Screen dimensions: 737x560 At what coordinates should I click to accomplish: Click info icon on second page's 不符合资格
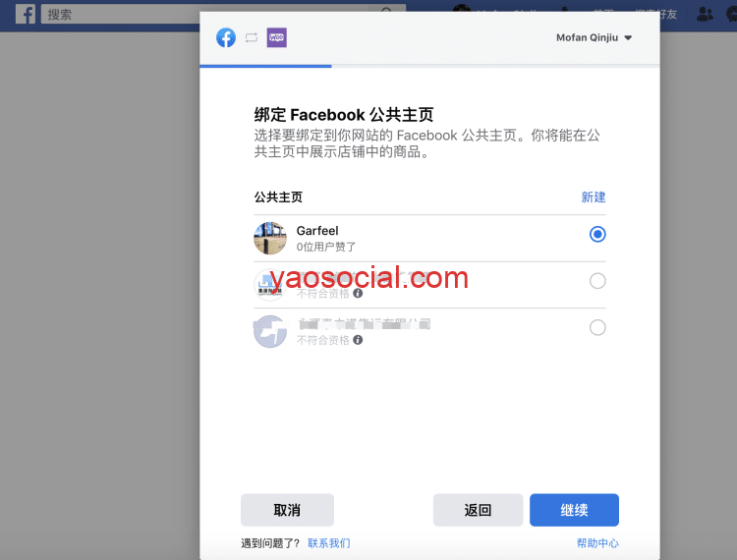pos(358,293)
